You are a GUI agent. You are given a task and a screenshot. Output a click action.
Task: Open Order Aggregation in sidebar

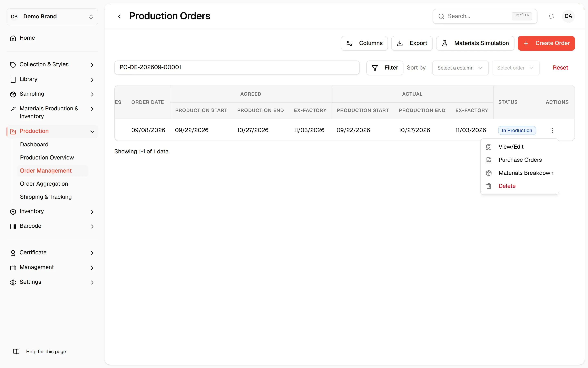44,184
